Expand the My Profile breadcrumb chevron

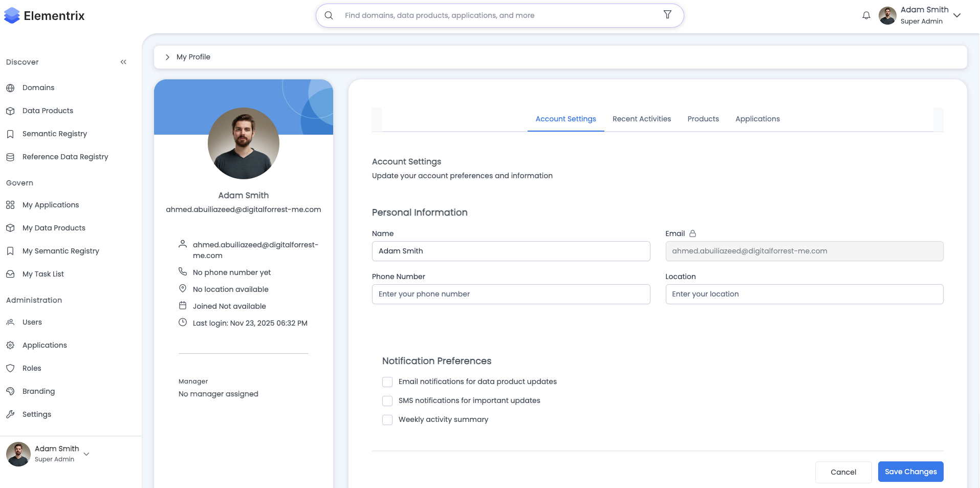[x=167, y=57]
